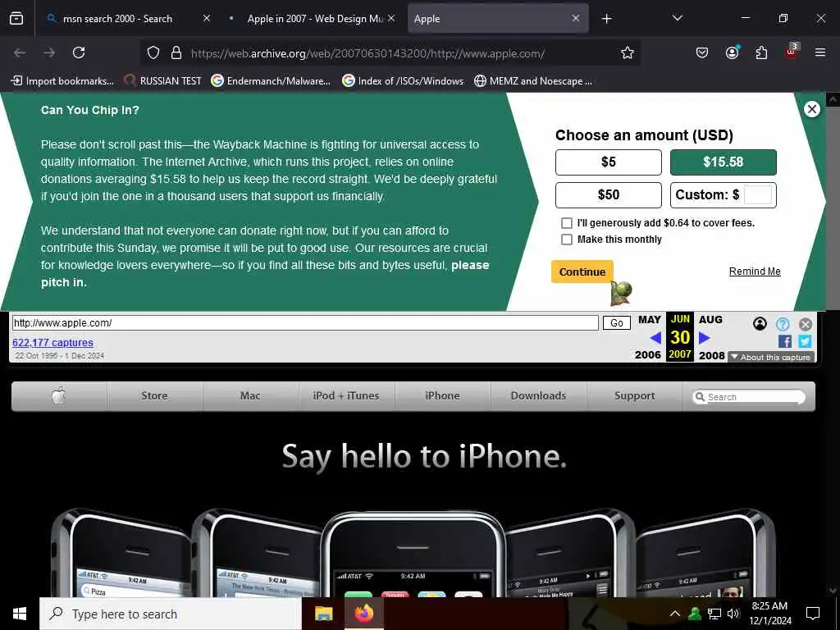Open the Downloads nav item
Viewport: 840px width, 630px height.
tap(538, 396)
